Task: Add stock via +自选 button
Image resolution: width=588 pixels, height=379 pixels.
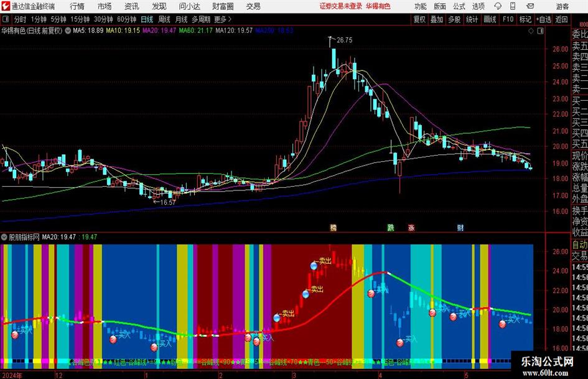Action: click(x=543, y=19)
